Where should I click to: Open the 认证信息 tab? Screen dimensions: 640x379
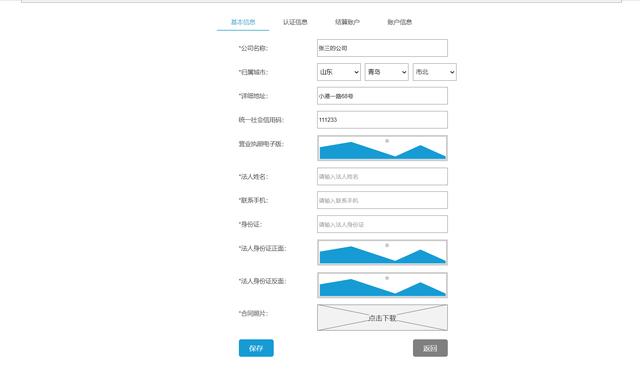[295, 22]
